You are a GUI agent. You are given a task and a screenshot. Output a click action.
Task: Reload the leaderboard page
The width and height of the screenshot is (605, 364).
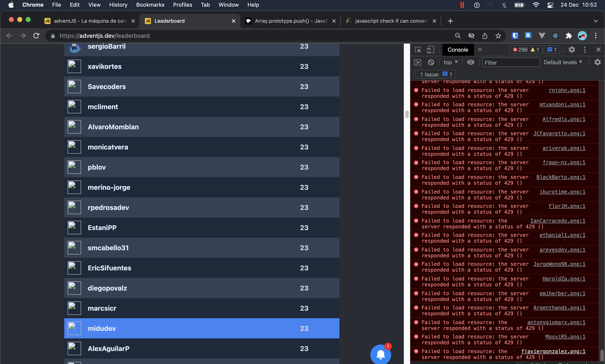(36, 36)
